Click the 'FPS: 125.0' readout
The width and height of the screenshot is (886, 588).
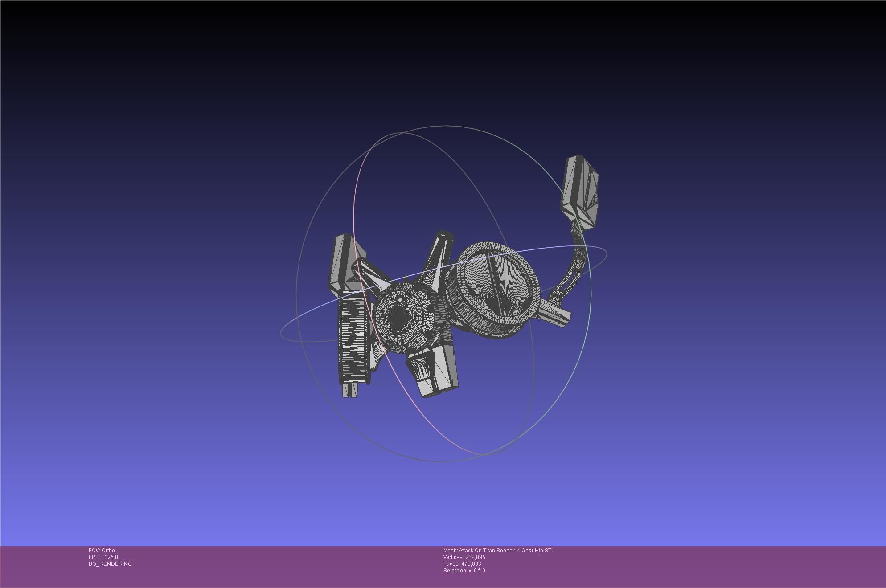click(103, 557)
